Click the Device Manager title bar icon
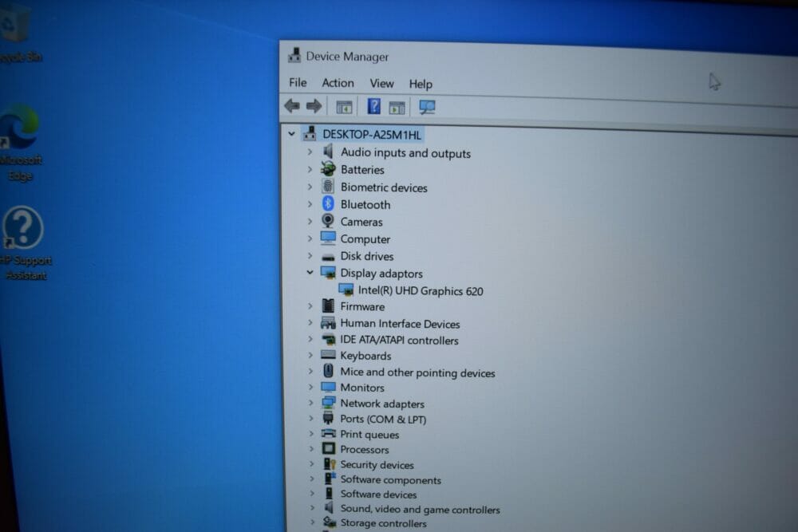Viewport: 798px width, 532px height. point(294,55)
